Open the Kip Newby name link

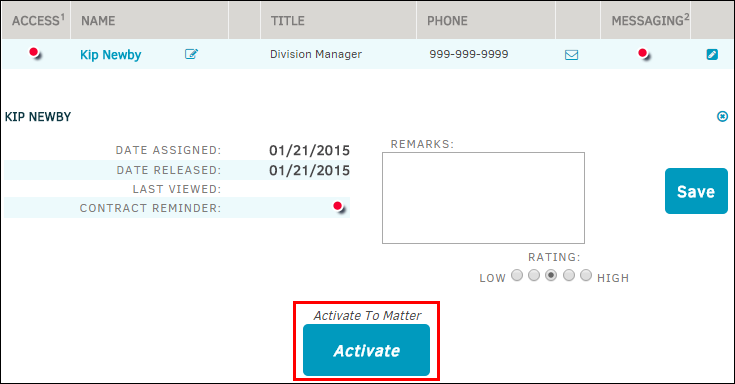point(111,54)
